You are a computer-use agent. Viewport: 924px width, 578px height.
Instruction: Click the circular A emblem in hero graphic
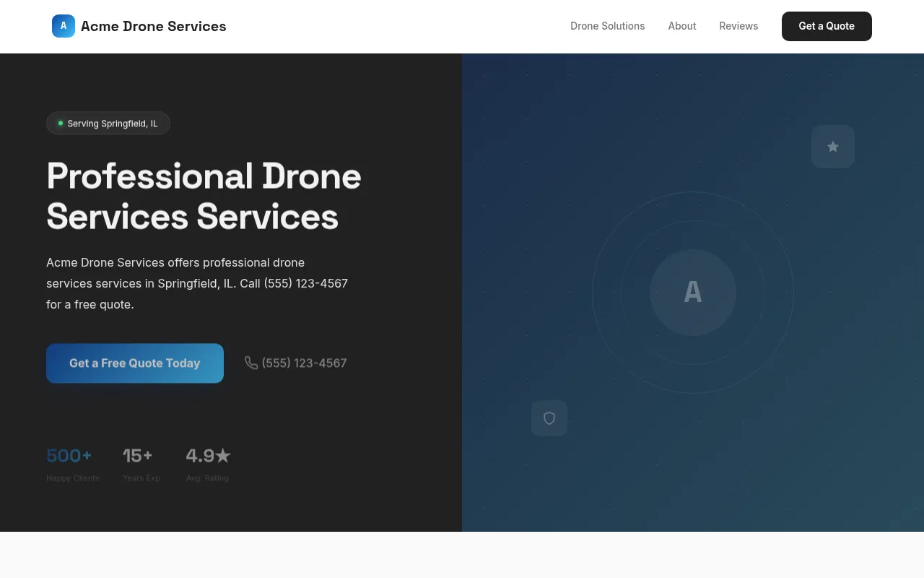point(692,293)
